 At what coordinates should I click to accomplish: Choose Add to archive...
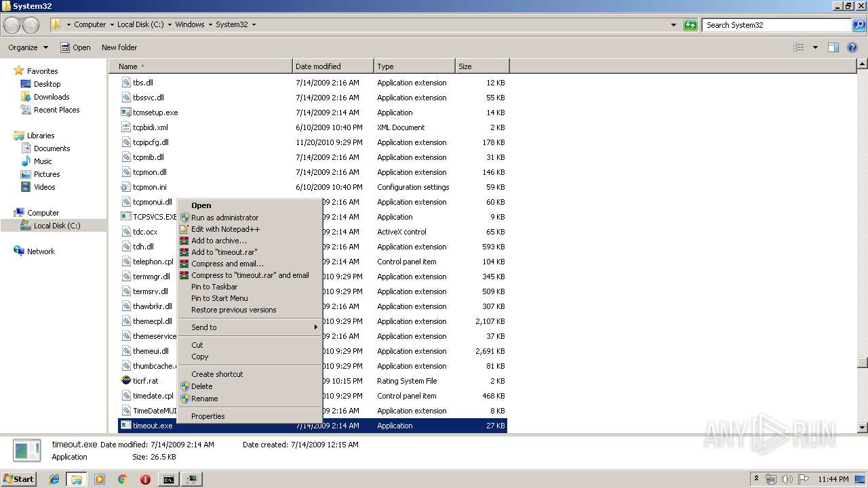point(250,241)
